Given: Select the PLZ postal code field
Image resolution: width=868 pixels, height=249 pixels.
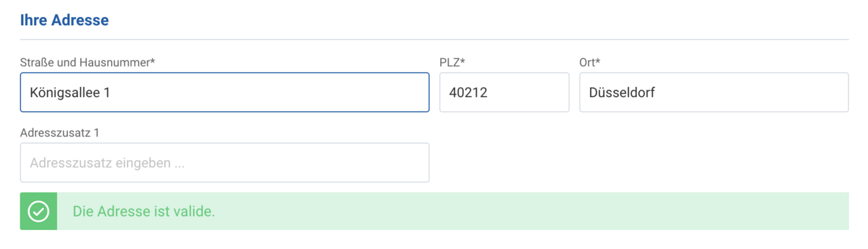Looking at the screenshot, I should click(505, 92).
